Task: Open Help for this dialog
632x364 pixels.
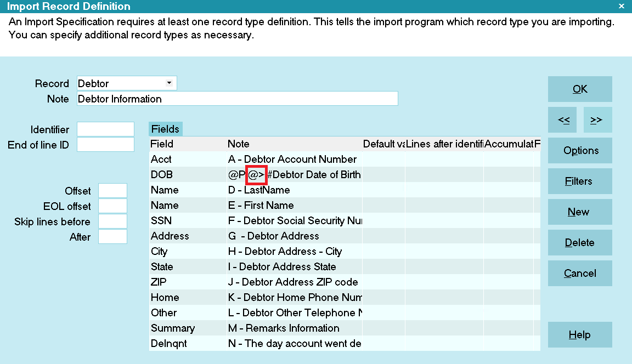Action: [x=580, y=334]
